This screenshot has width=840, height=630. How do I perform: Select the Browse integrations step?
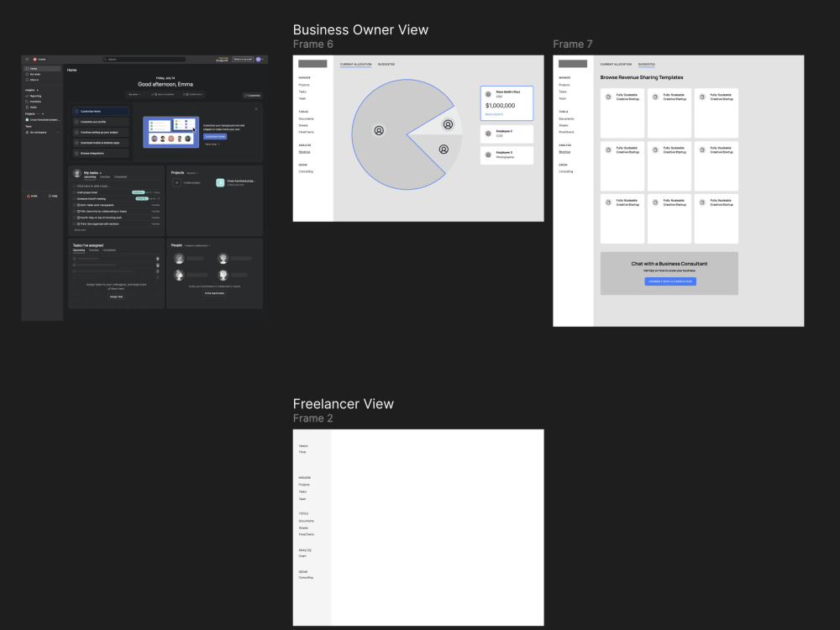pyautogui.click(x=101, y=153)
